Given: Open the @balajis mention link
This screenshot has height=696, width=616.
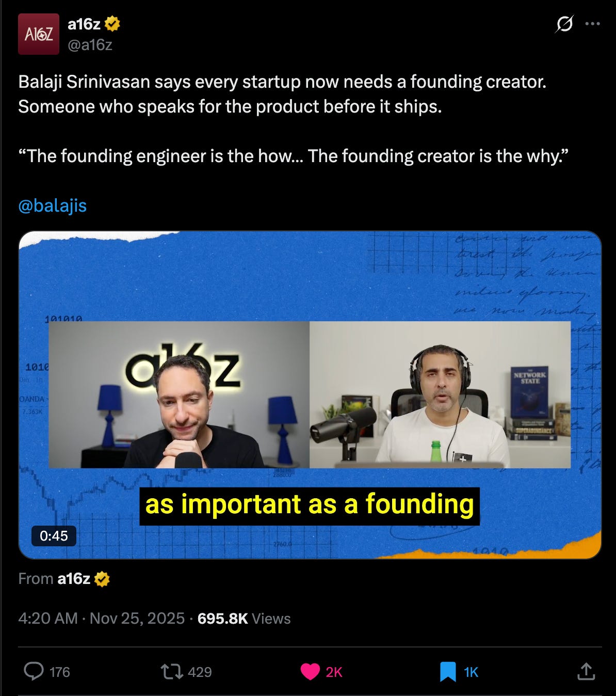Looking at the screenshot, I should (x=53, y=205).
